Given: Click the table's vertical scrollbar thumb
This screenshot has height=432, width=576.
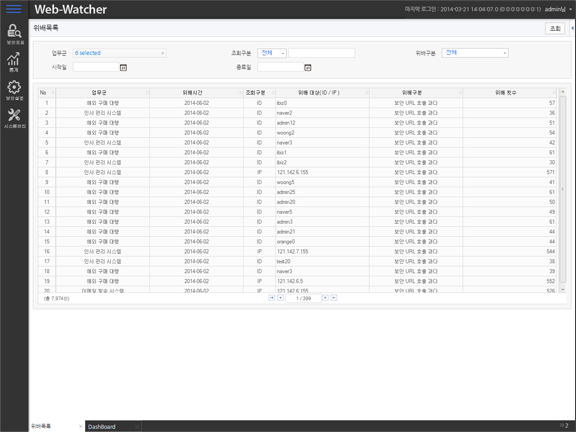Looking at the screenshot, I should pyautogui.click(x=562, y=189).
